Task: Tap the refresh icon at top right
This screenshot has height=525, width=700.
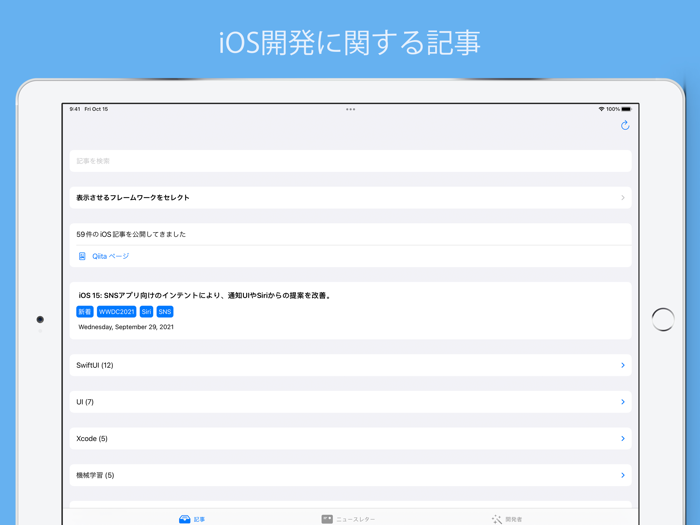Action: pos(625,125)
